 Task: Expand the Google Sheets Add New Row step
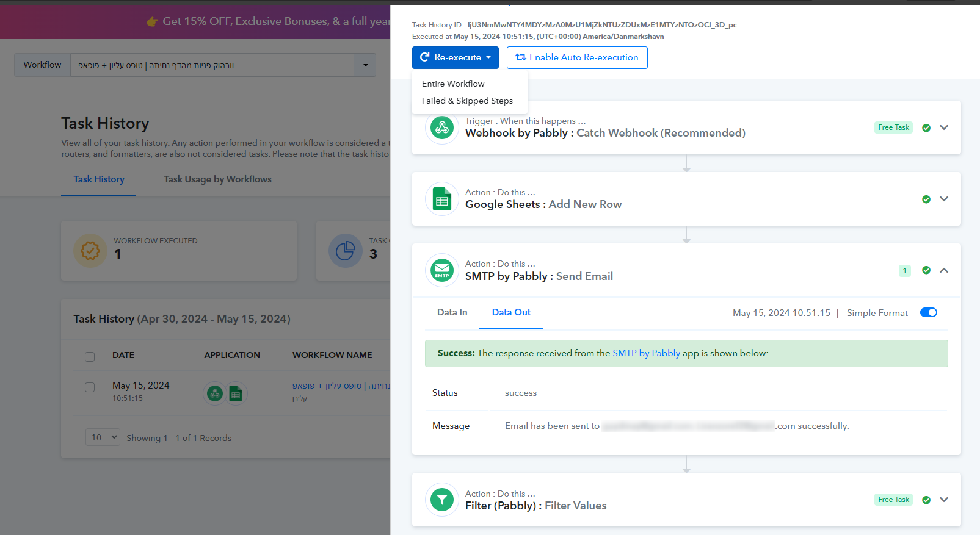(x=944, y=199)
